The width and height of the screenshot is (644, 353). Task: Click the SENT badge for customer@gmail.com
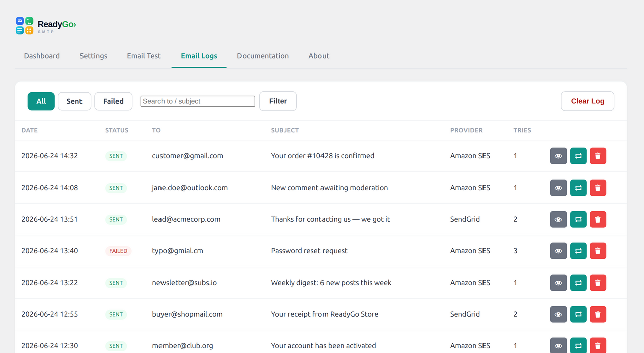(x=116, y=156)
